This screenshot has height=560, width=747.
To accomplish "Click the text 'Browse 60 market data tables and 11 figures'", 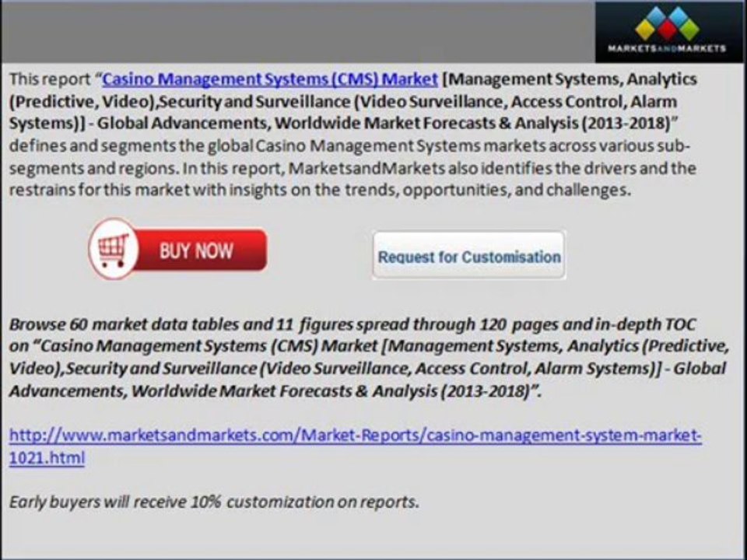I will point(181,325).
